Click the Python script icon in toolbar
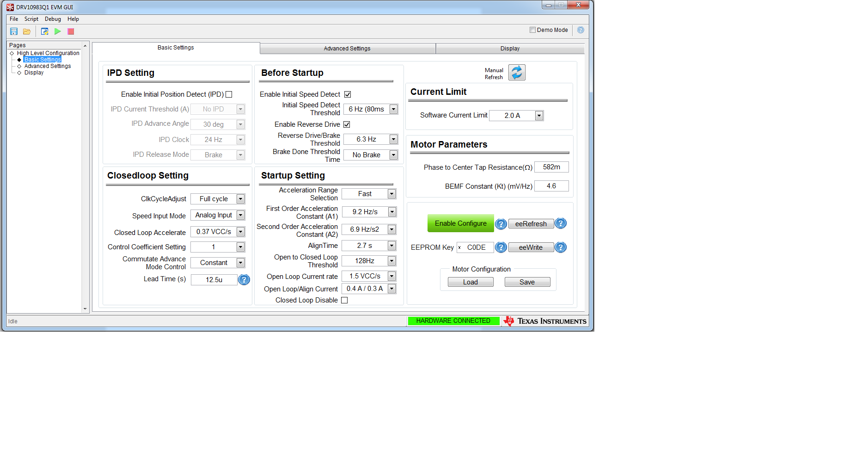868x469 pixels. [x=44, y=31]
